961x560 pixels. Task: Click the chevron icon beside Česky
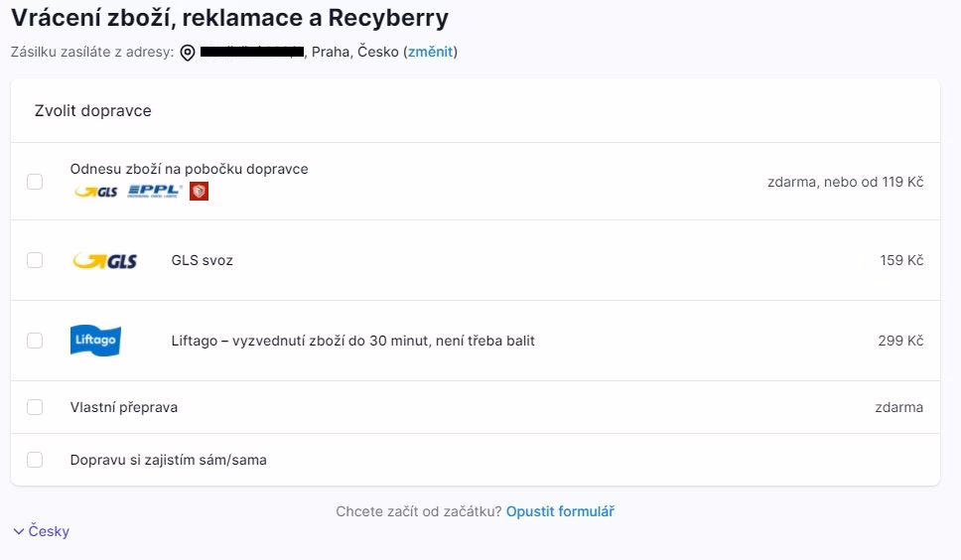19,531
